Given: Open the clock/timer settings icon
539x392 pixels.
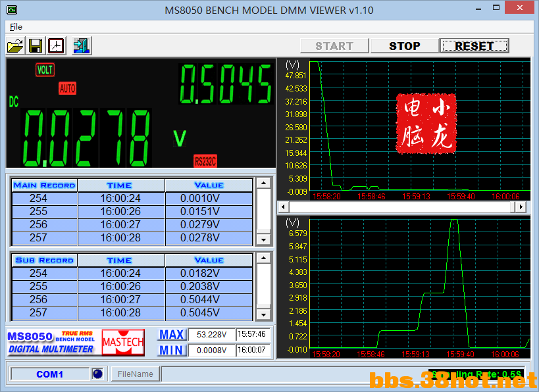Looking at the screenshot, I should (56, 45).
